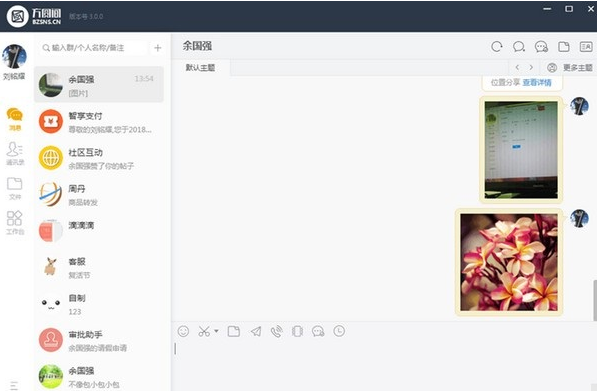Open the 通讯录 contacts section in the sidebar
This screenshot has width=602, height=391.
(x=15, y=153)
